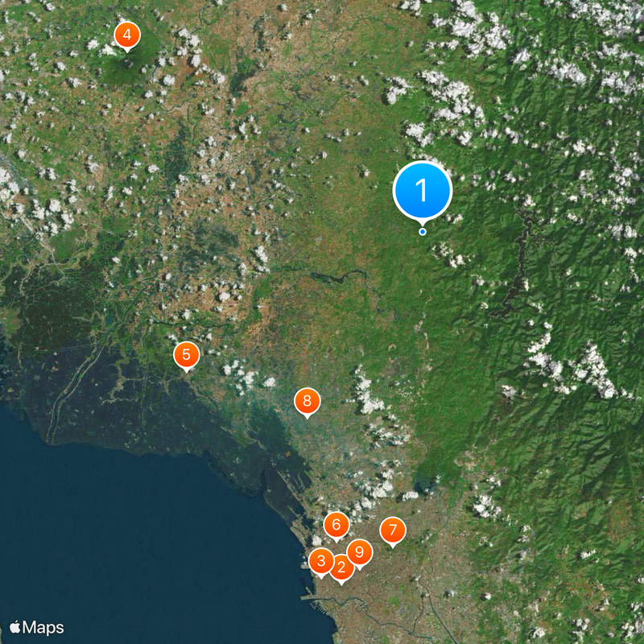
Task: Click the small blue dot beneath pin 1
Action: click(422, 232)
